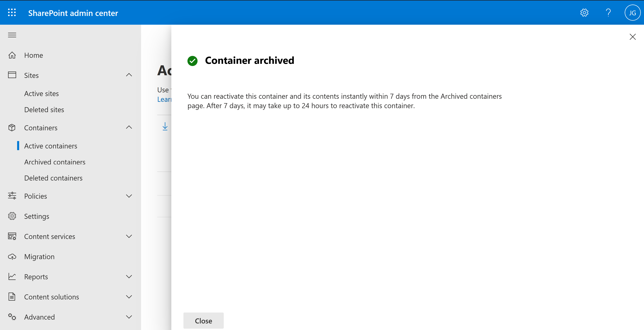Collapse the Sites section
Viewport: 644px width, 330px height.
click(129, 75)
